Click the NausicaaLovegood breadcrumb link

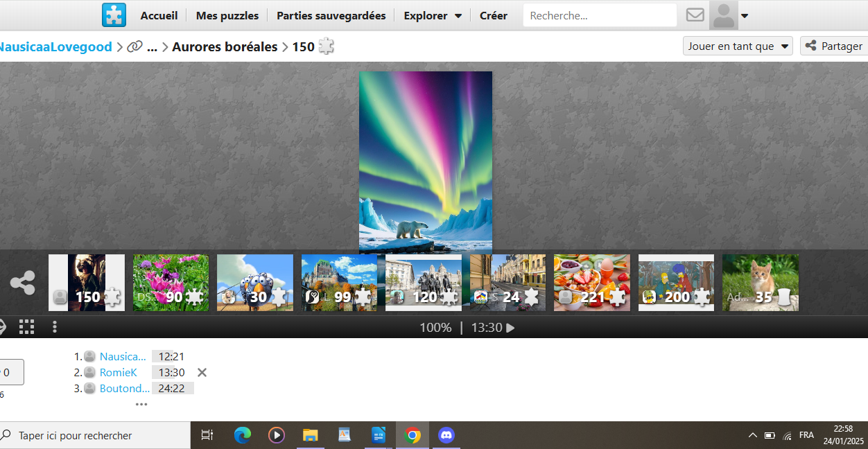coord(55,47)
